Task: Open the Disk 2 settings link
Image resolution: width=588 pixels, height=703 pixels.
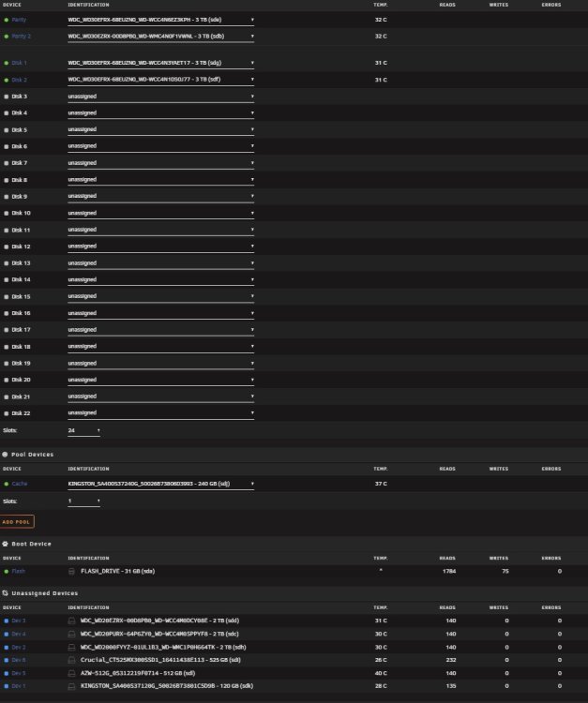Action: click(19, 81)
